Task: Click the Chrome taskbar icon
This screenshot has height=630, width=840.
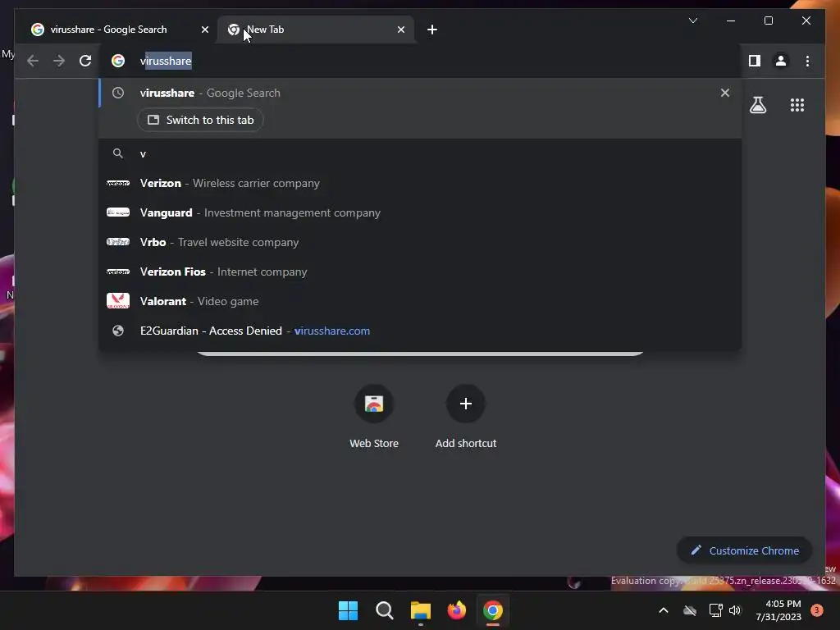Action: pos(493,610)
